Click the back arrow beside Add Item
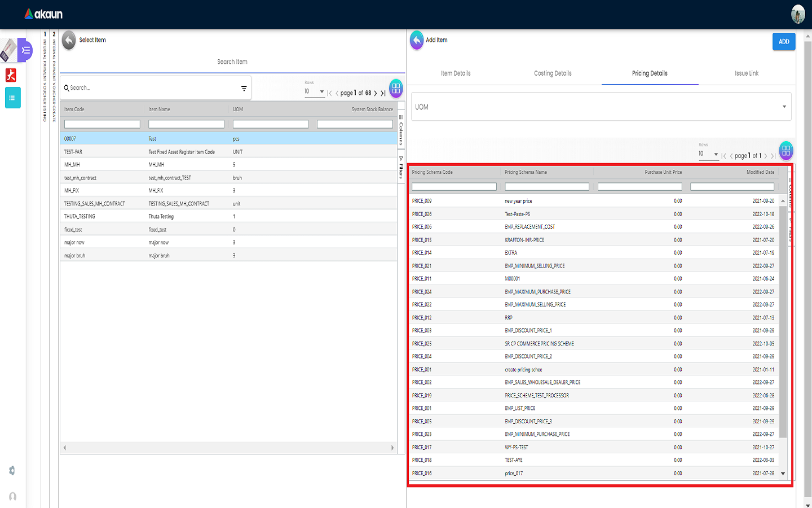The width and height of the screenshot is (812, 508). click(417, 40)
